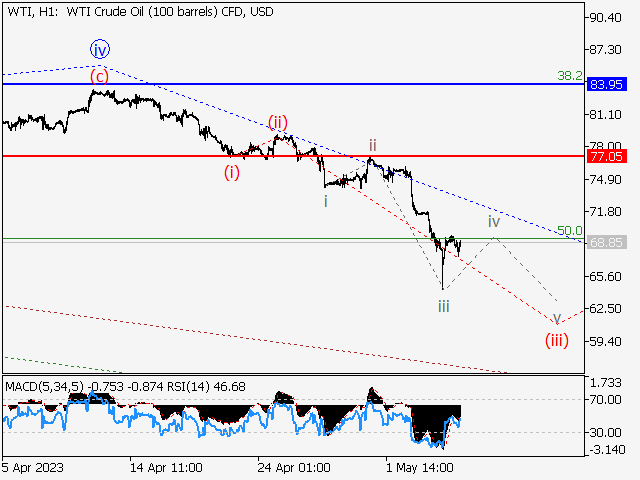This screenshot has height=480, width=640.
Task: Click the red (i) wave label
Action: coord(231,173)
